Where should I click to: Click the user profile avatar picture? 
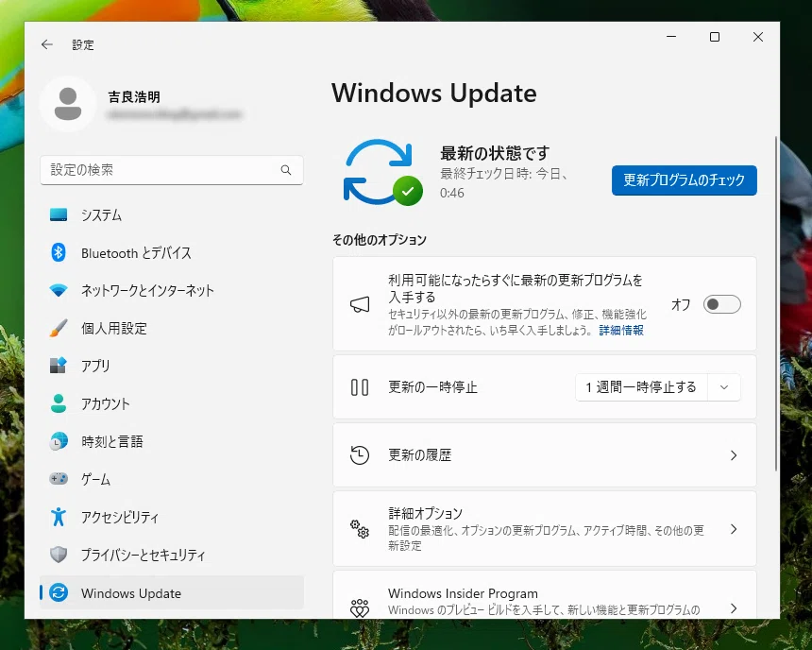68,104
